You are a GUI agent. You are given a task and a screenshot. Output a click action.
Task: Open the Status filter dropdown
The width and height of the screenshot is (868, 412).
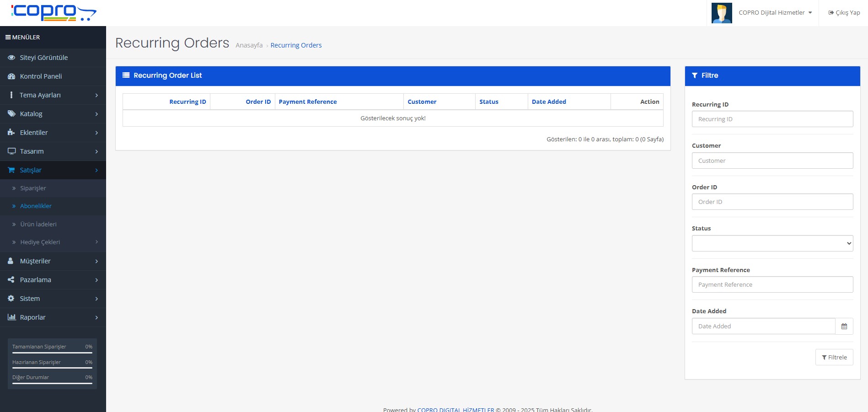tap(772, 243)
